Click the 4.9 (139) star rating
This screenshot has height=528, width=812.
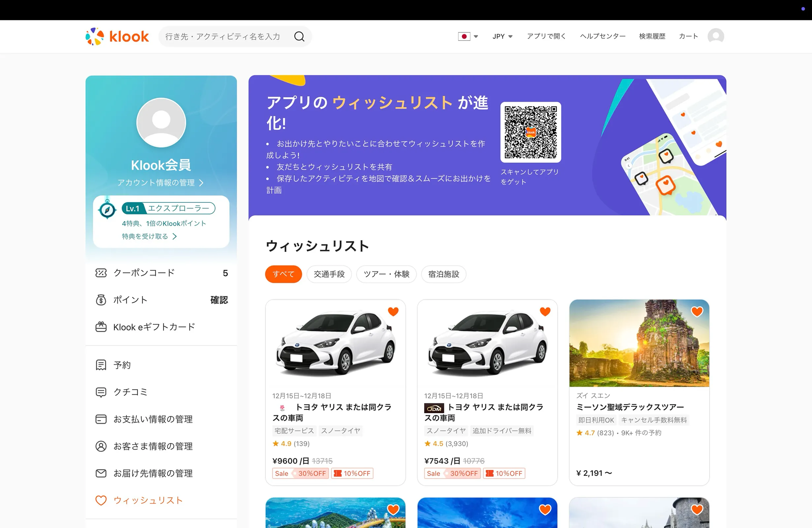pos(291,444)
